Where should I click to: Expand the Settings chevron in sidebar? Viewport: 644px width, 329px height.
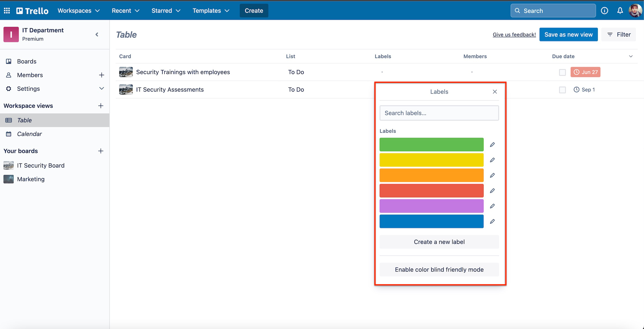click(x=101, y=89)
